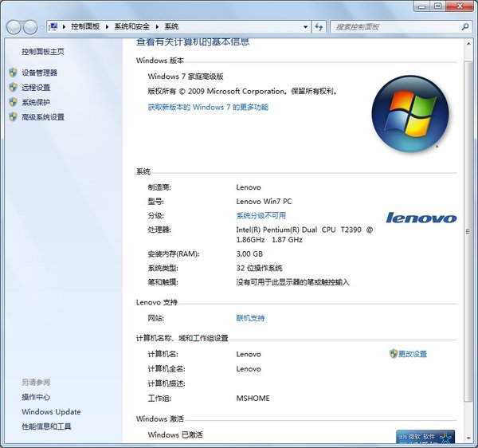478x448 pixels.
Task: Expand the arrow before 控制面板 breadcrumb
Action: point(64,27)
